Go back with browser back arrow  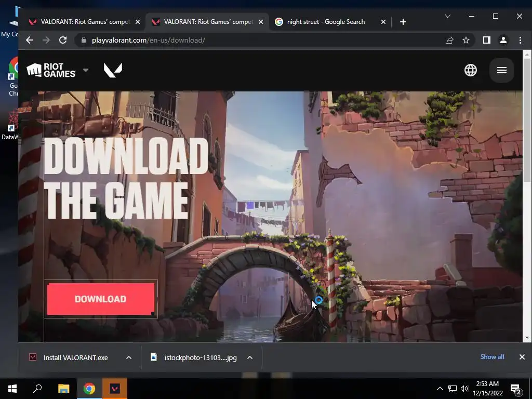click(x=30, y=40)
